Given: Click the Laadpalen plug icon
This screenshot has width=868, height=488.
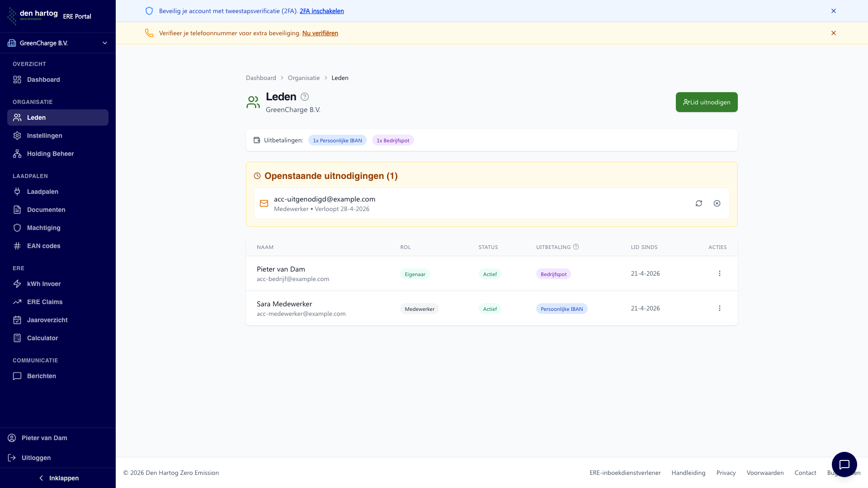Looking at the screenshot, I should click(x=17, y=192).
